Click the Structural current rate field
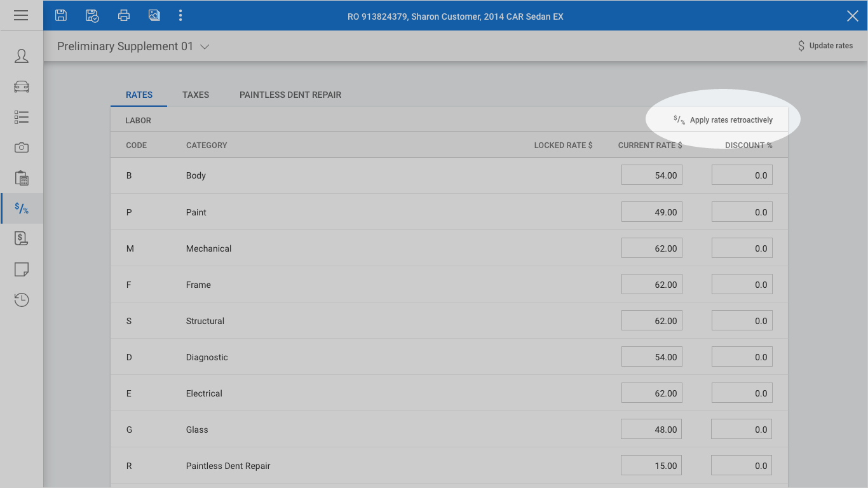The height and width of the screenshot is (488, 868). click(x=652, y=320)
